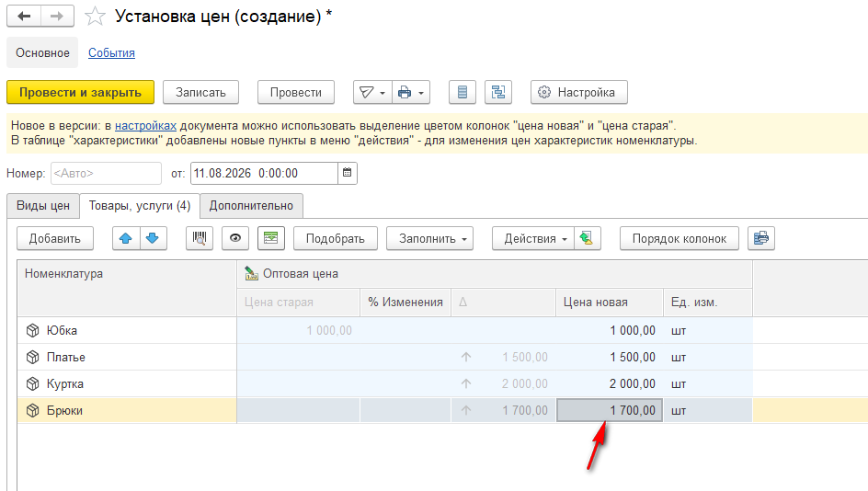
Task: Open Заполнить dropdown menu
Action: coord(429,238)
